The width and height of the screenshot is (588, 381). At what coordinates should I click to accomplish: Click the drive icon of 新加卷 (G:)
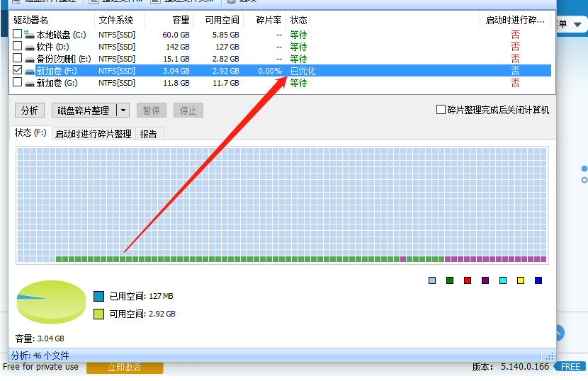pos(30,84)
